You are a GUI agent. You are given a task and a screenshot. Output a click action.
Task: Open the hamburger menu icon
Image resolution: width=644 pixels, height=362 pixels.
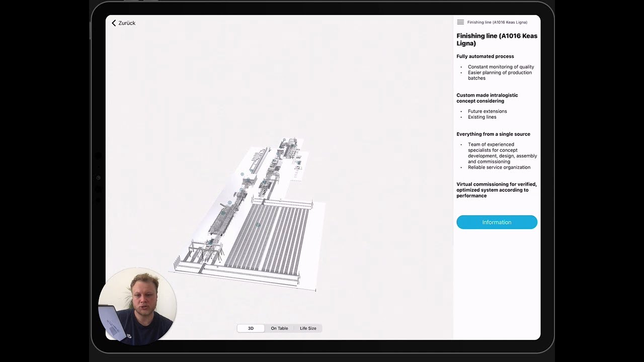click(x=460, y=22)
